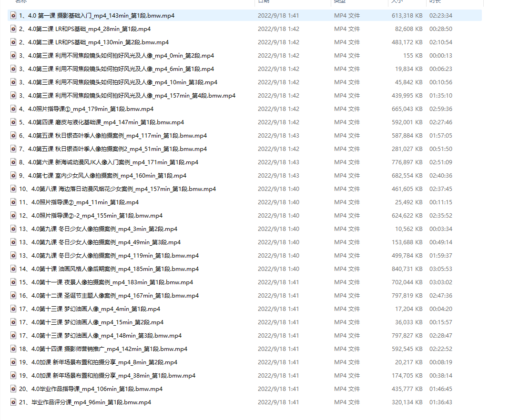Click the MP4 文件 type cell for 毕业作品评分课
Screen dimensions: 509x420
pyautogui.click(x=347, y=402)
